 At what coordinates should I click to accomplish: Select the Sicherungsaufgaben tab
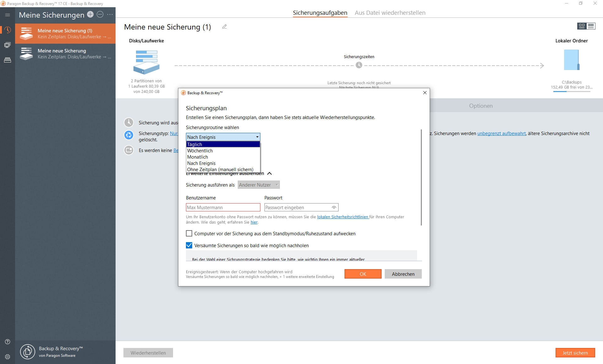[320, 13]
